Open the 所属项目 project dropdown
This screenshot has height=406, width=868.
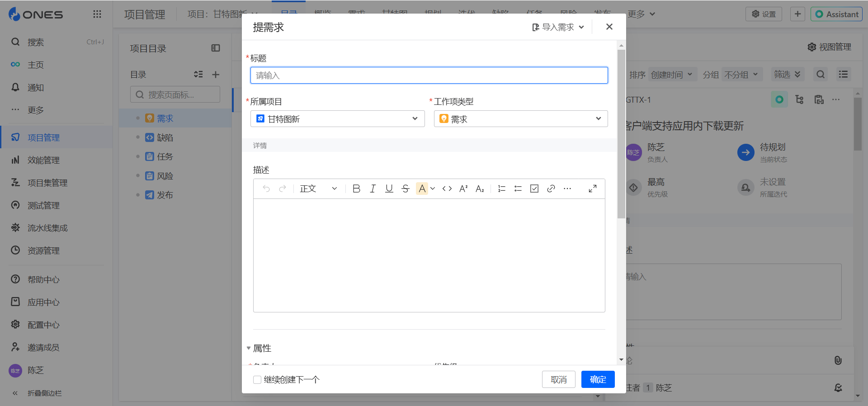coord(337,119)
